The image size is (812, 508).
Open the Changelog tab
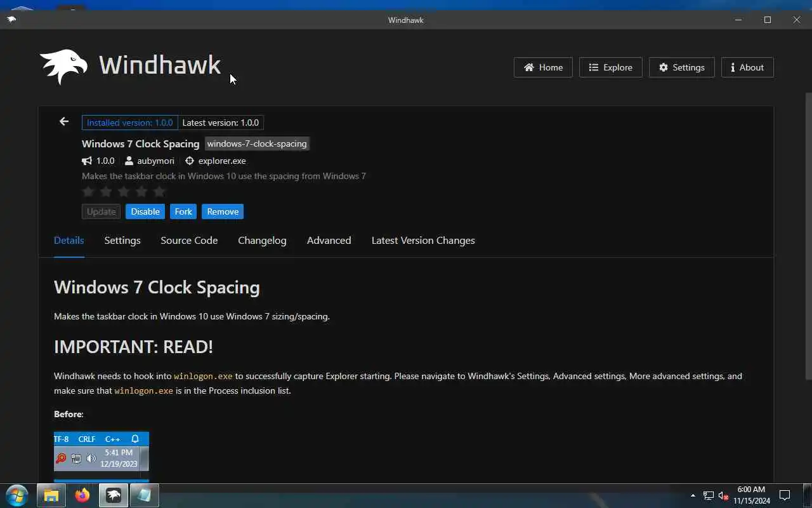(x=262, y=240)
